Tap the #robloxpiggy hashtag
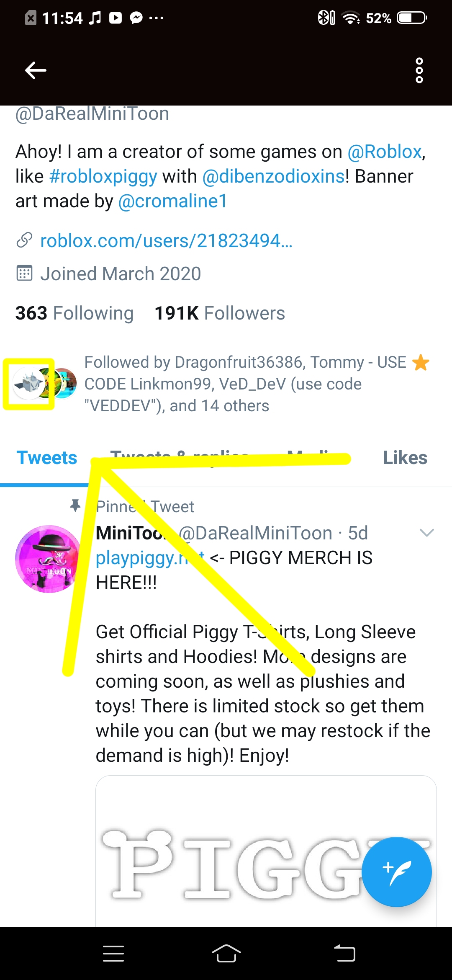This screenshot has height=980, width=452. [103, 176]
